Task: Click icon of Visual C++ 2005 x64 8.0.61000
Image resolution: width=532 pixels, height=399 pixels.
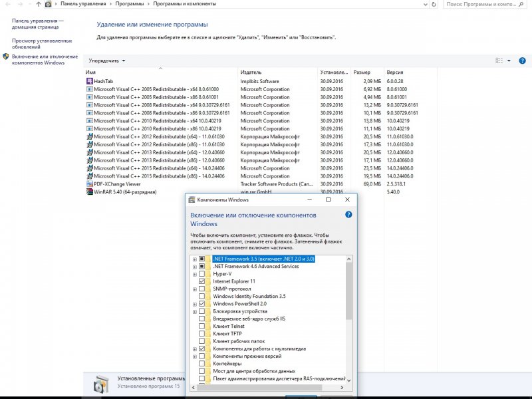Action: pyautogui.click(x=90, y=89)
